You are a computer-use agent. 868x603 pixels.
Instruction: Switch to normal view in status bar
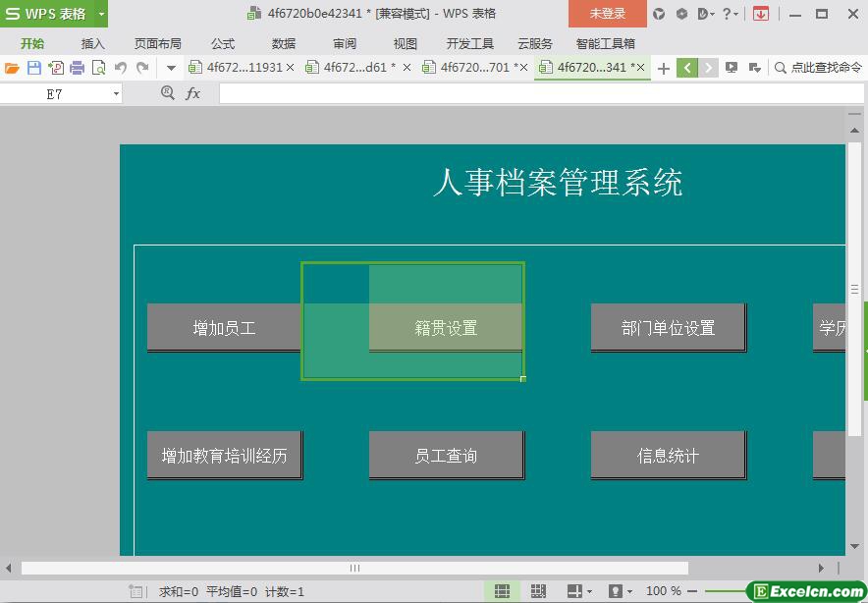(x=502, y=591)
